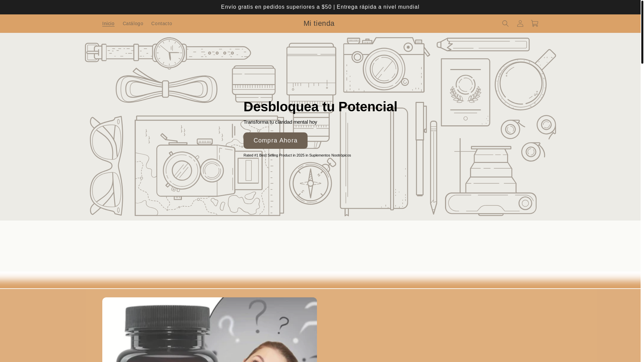Open the Catálogo menu item
The height and width of the screenshot is (362, 644).
point(133,23)
